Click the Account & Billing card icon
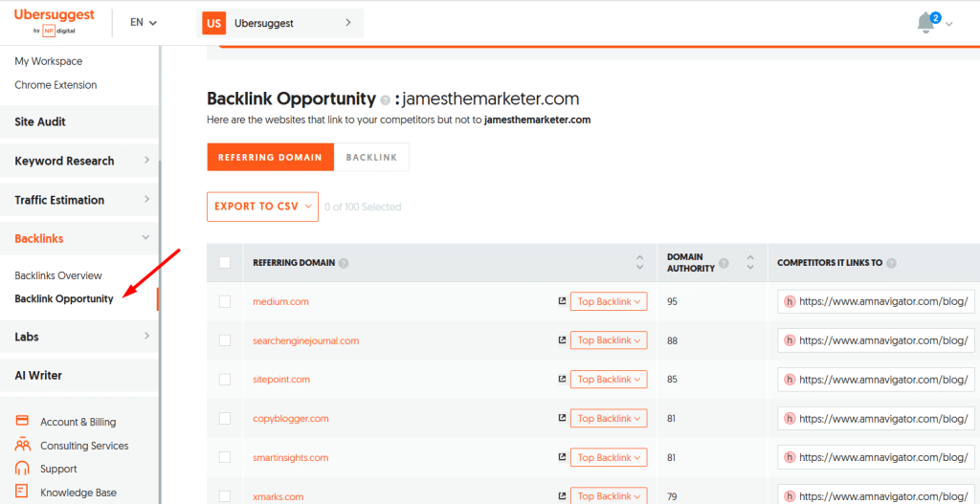The width and height of the screenshot is (980, 504). pyautogui.click(x=23, y=422)
